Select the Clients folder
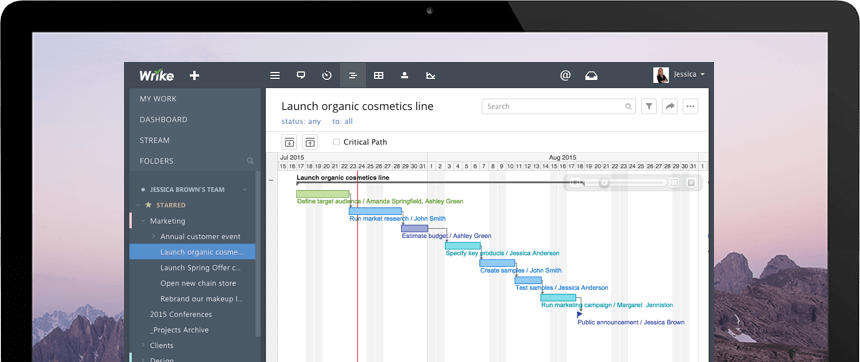The width and height of the screenshot is (860, 362). coord(161,346)
